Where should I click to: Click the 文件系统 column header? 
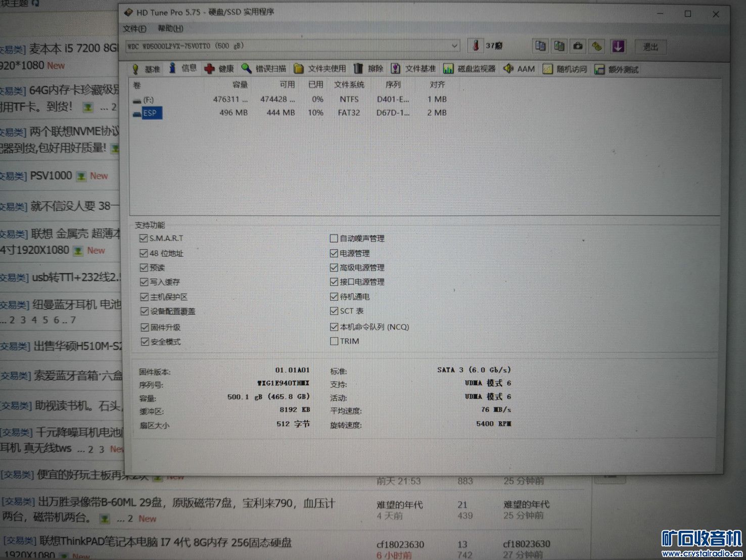coord(349,85)
